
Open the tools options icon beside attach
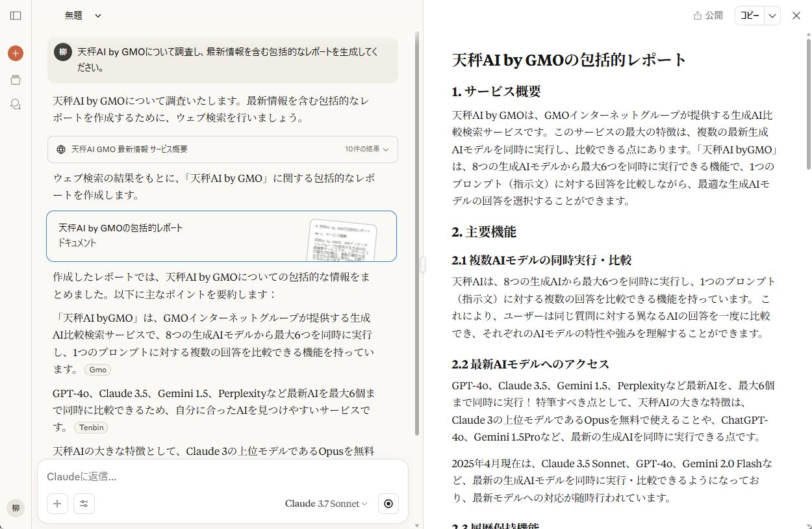[84, 504]
